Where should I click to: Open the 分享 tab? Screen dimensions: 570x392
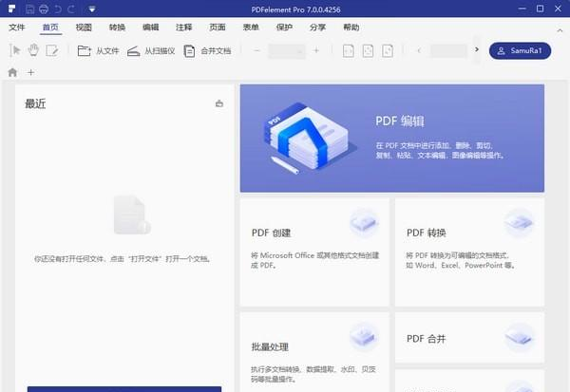tap(317, 28)
